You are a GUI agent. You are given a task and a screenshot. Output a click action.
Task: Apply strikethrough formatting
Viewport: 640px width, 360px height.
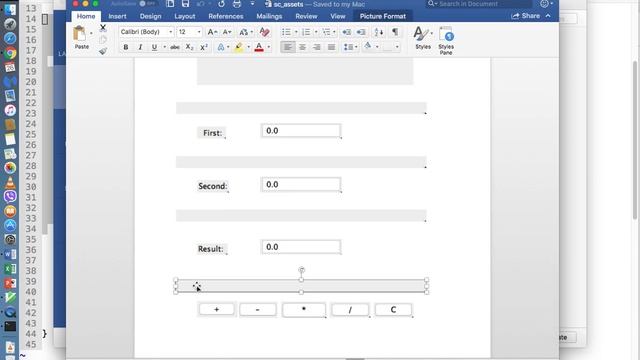(175, 47)
